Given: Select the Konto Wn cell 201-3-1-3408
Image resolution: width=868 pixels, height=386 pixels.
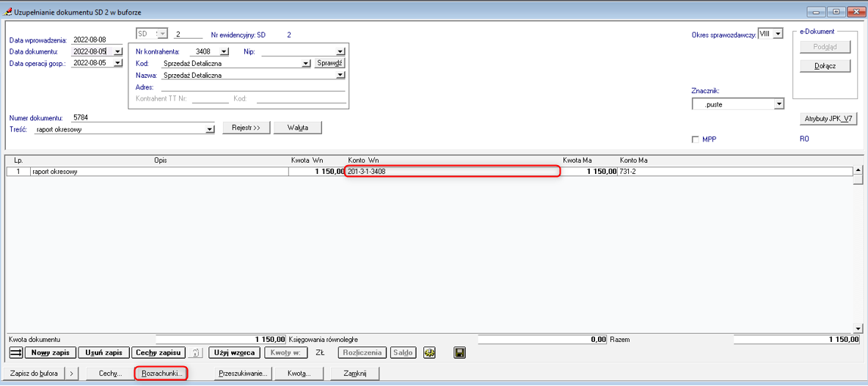Looking at the screenshot, I should point(453,172).
